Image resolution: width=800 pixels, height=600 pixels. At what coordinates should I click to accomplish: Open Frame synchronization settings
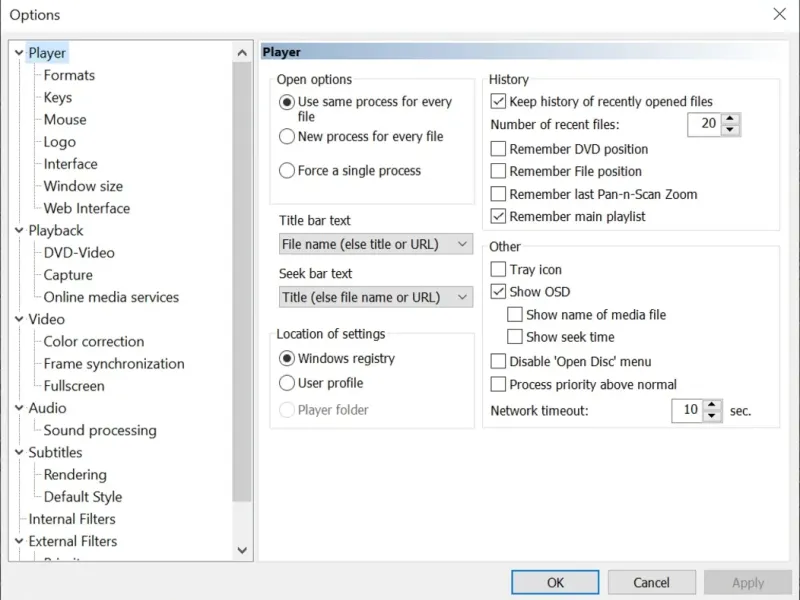(x=114, y=364)
